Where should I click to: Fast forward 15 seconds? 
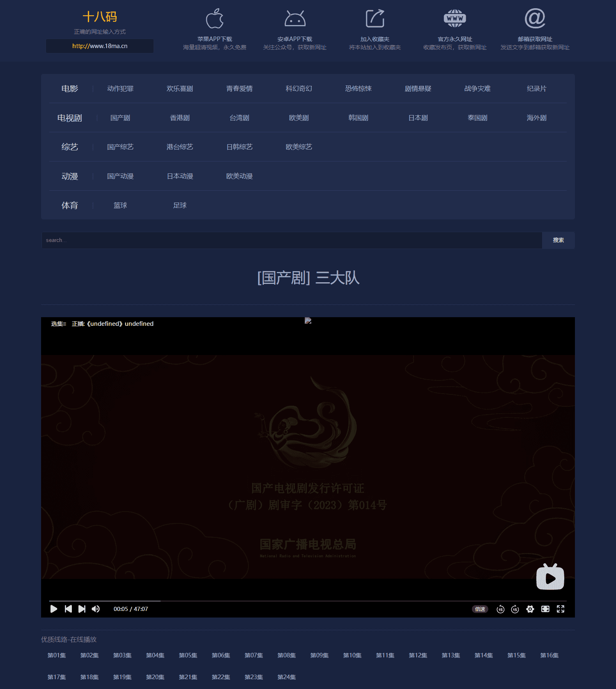coord(515,609)
